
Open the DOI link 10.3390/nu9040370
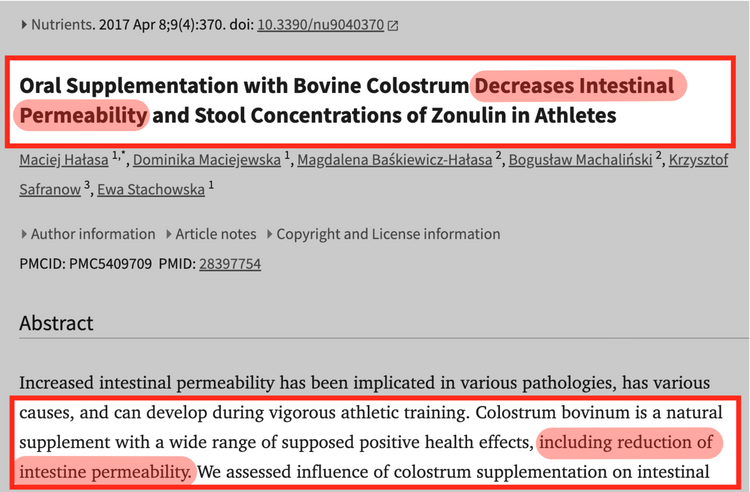point(320,25)
